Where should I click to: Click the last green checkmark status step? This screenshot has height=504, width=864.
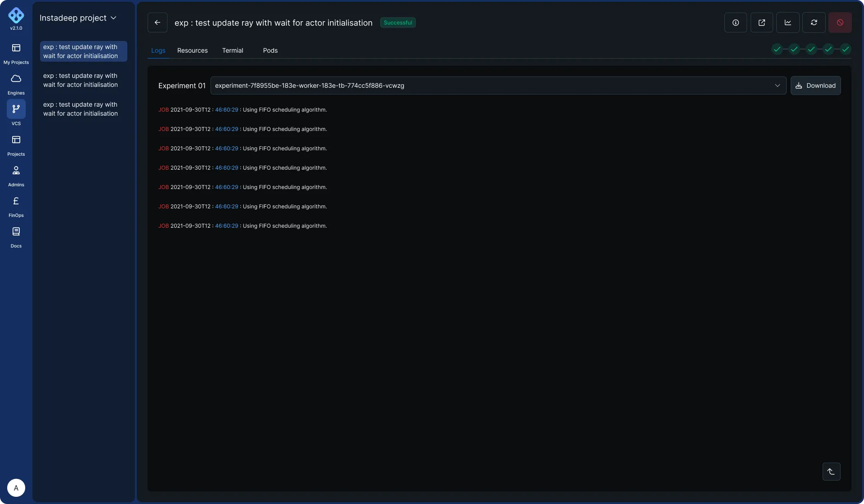846,49
